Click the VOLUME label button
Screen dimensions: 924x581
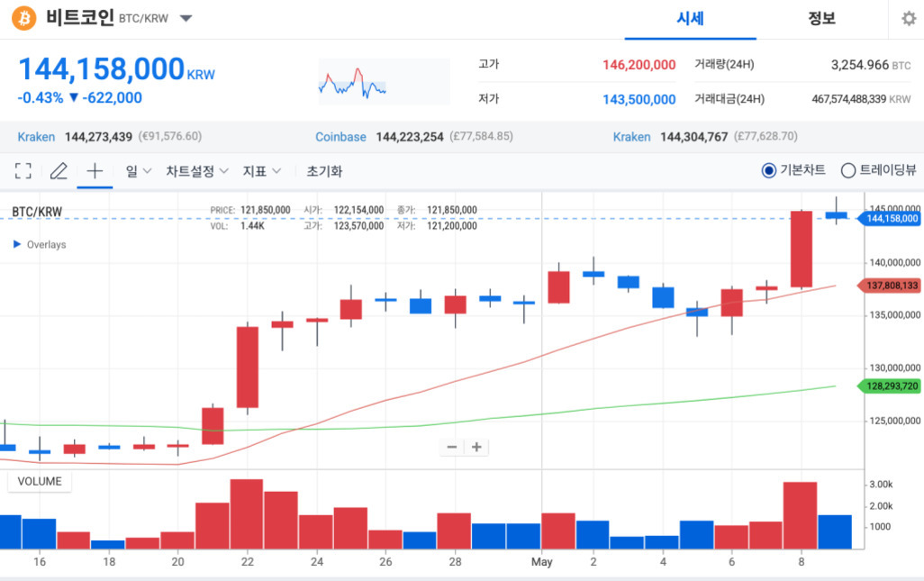pyautogui.click(x=40, y=481)
